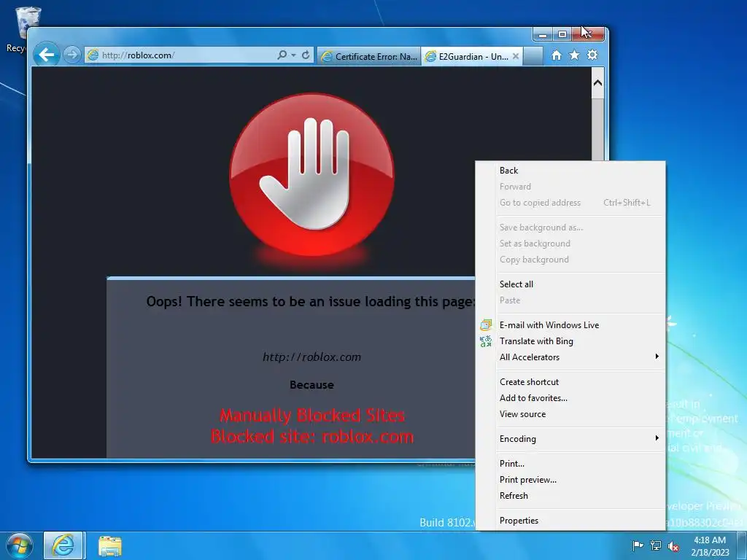The width and height of the screenshot is (747, 560).
Task: Open the Tools gear icon
Action: point(592,55)
